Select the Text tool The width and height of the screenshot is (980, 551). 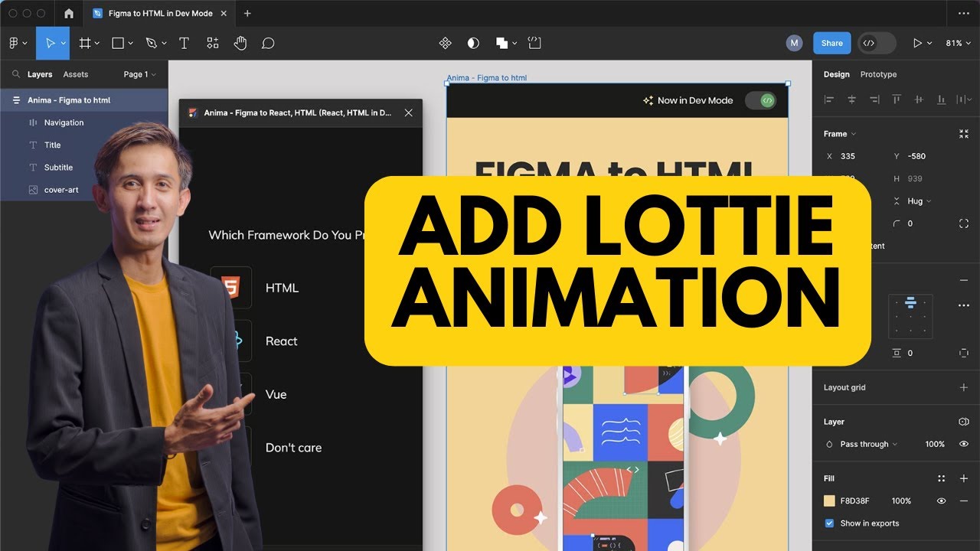pos(184,44)
